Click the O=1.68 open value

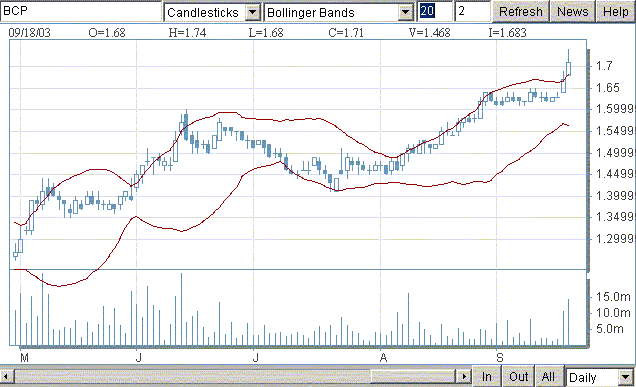[x=107, y=32]
